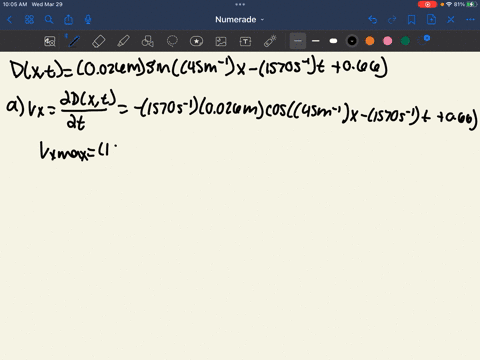Tap the battery status indicator

[x=471, y=4]
